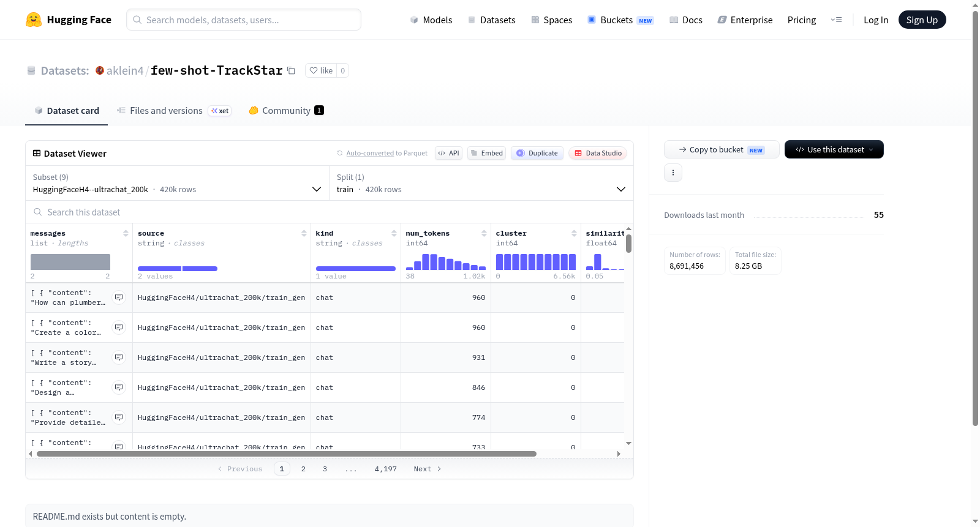The width and height of the screenshot is (980, 527).
Task: Open the three-dot more options menu
Action: pos(673,173)
